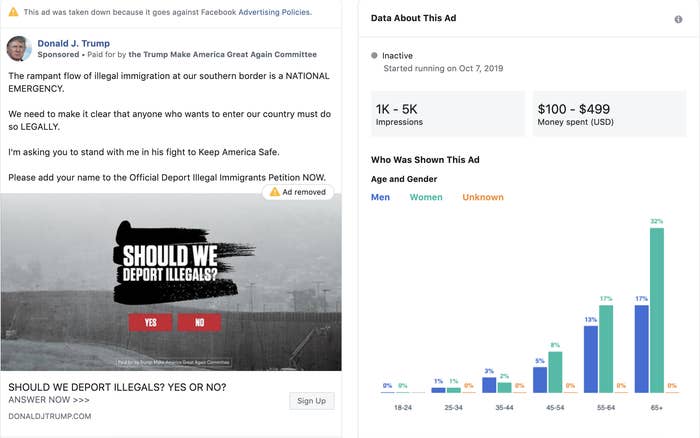Click the Women 55-64 bar showing 17%
The width and height of the screenshot is (700, 438).
tap(606, 349)
